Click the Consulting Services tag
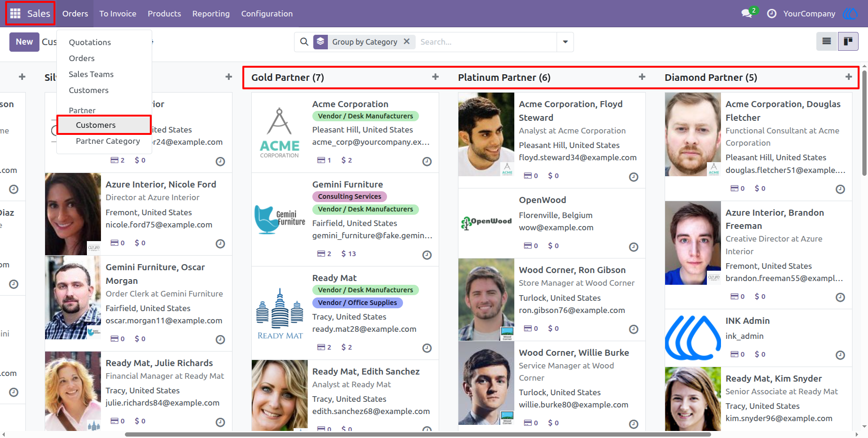Image resolution: width=868 pixels, height=438 pixels. 349,196
